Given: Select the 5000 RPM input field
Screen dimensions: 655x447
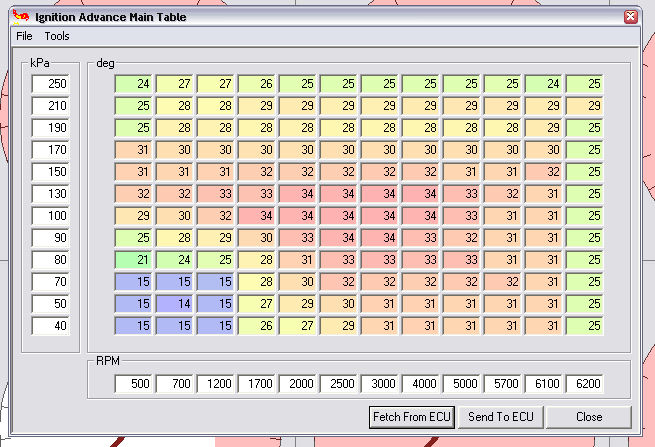Looking at the screenshot, I should pyautogui.click(x=462, y=384).
